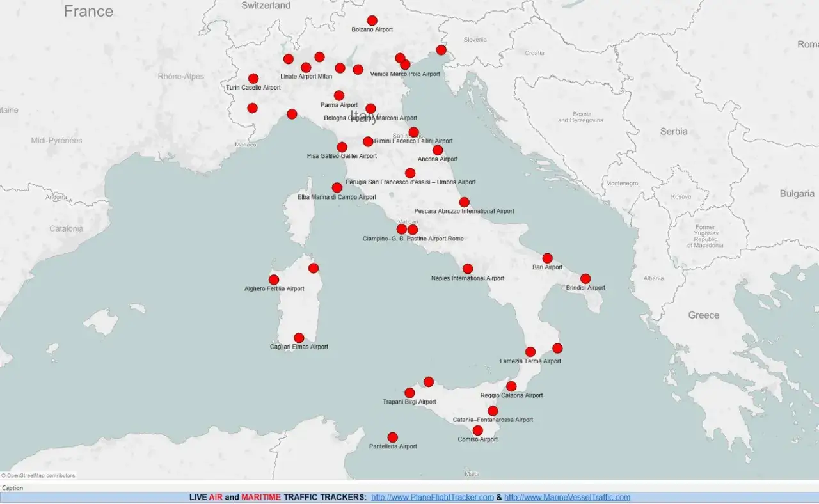Click the Linate Airport Milan marker

click(306, 67)
